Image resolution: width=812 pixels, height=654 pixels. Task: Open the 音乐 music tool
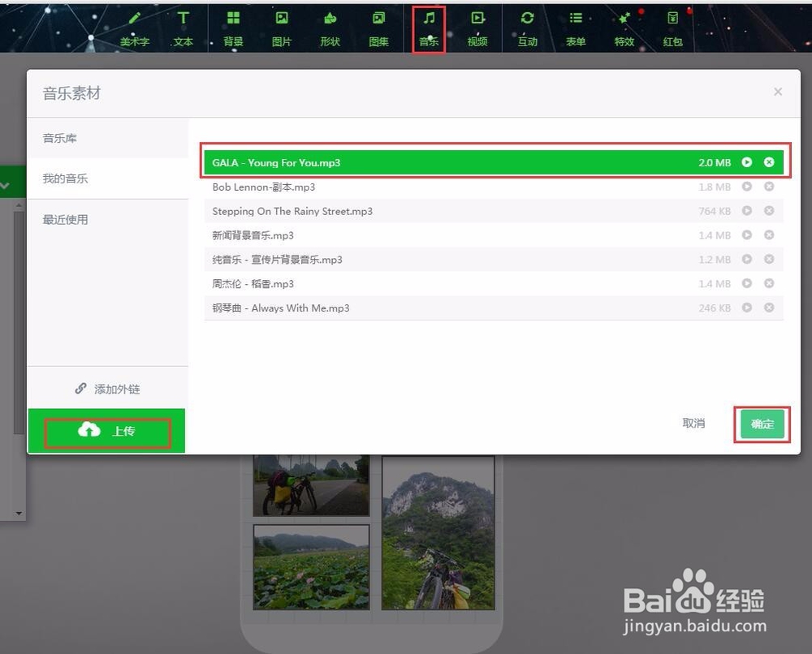(x=429, y=29)
